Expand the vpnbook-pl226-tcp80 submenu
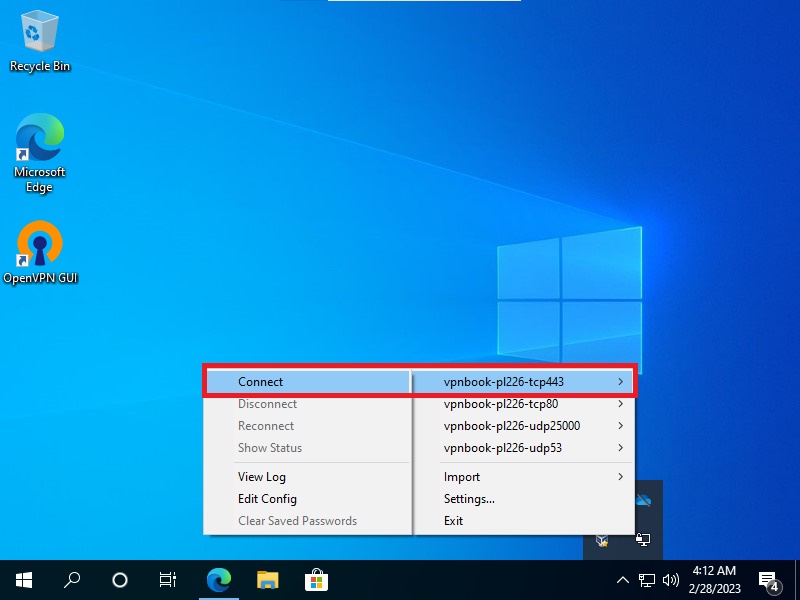Screen dimensions: 800x600 [x=524, y=404]
